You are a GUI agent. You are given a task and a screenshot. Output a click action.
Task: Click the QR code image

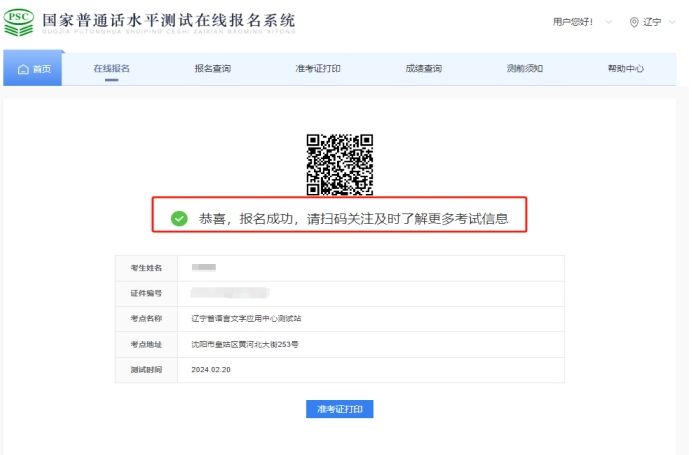coord(339,164)
